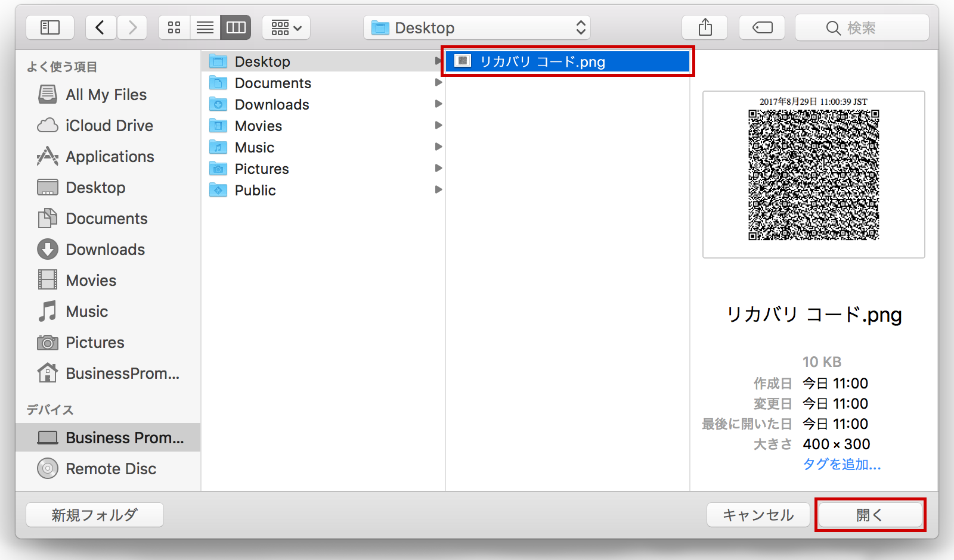This screenshot has height=560, width=954.
Task: Click the タグを追加 link
Action: [x=841, y=464]
